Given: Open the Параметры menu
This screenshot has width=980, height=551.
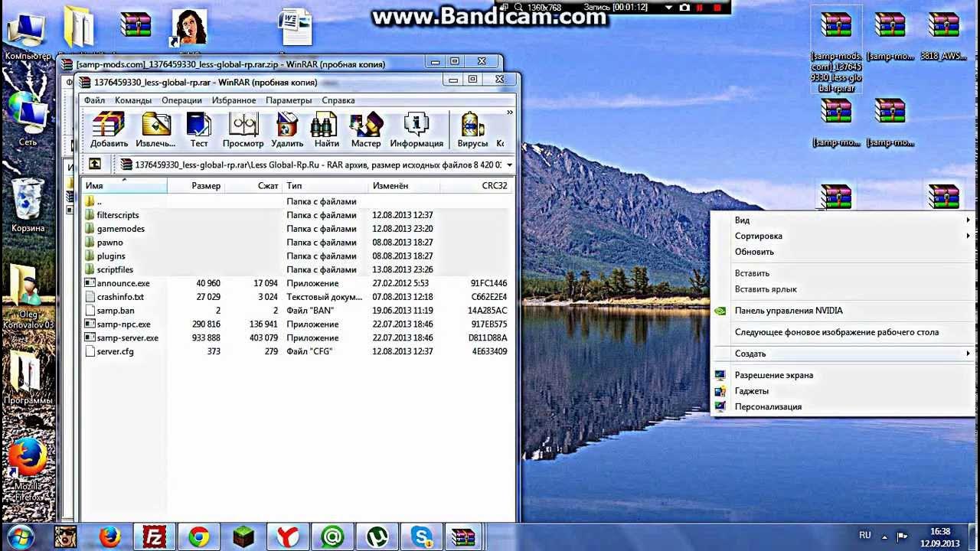Looking at the screenshot, I should [289, 100].
